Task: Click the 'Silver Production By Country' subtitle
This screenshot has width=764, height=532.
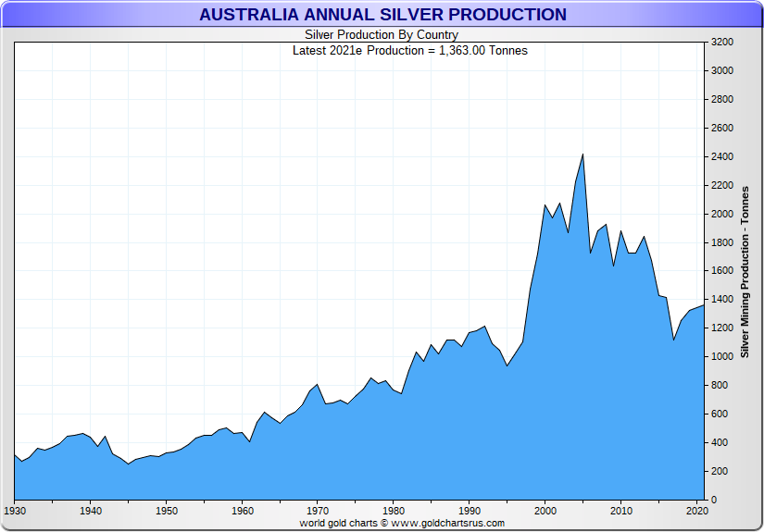Action: click(382, 35)
